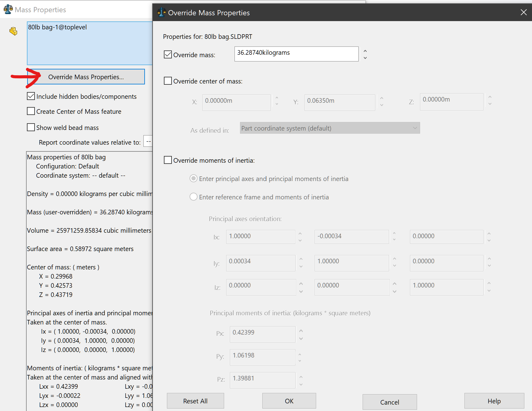Screen dimensions: 532x411
Task: Click the Pz principal moment field
Action: click(262, 380)
